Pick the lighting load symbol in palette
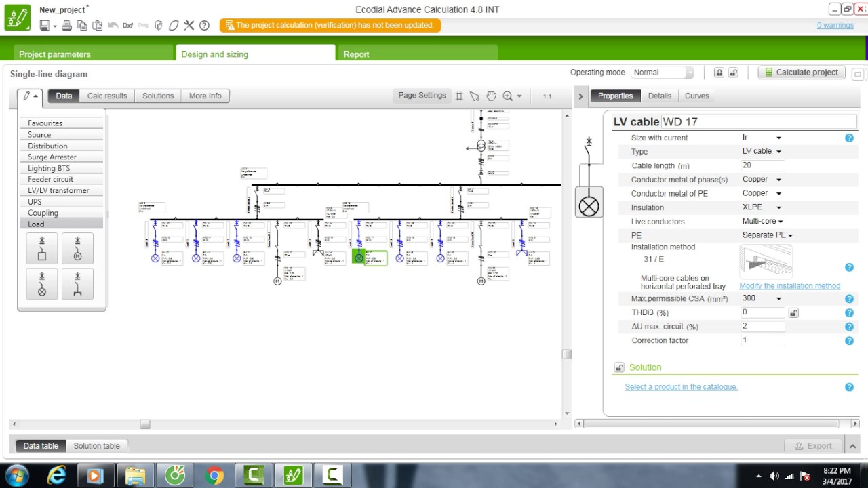The image size is (868, 488). point(41,283)
